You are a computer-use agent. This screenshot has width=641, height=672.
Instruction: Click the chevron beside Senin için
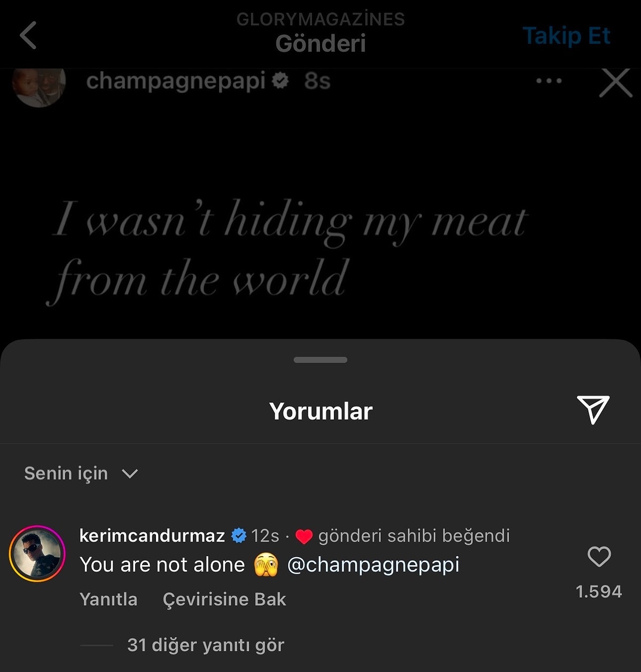coord(130,473)
